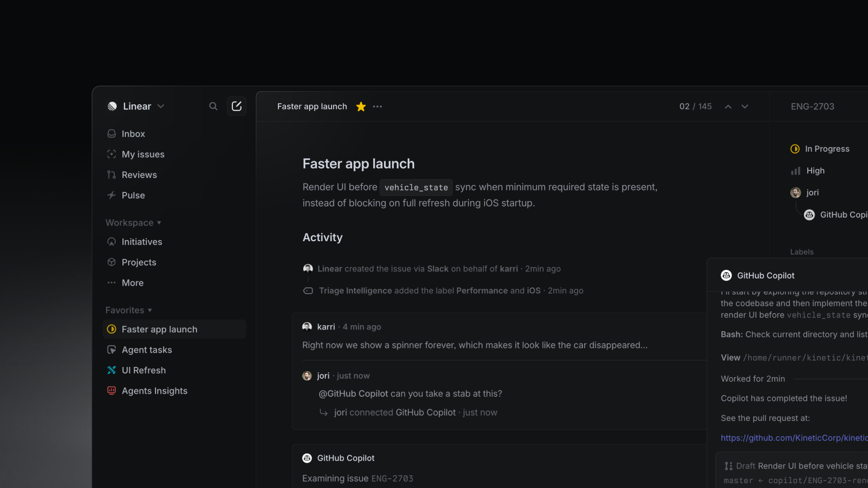
Task: Click karri's avatar on the comment
Action: point(307,327)
